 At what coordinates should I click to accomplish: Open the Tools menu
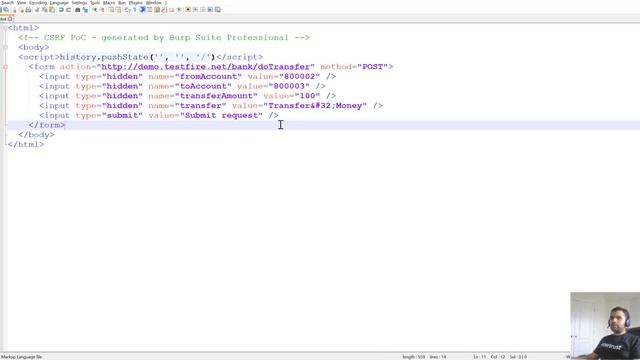click(95, 3)
